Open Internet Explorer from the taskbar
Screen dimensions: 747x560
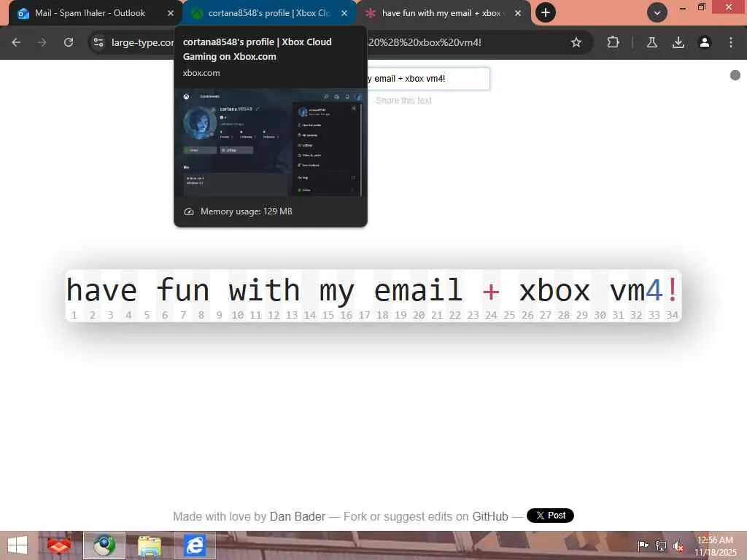pyautogui.click(x=194, y=545)
